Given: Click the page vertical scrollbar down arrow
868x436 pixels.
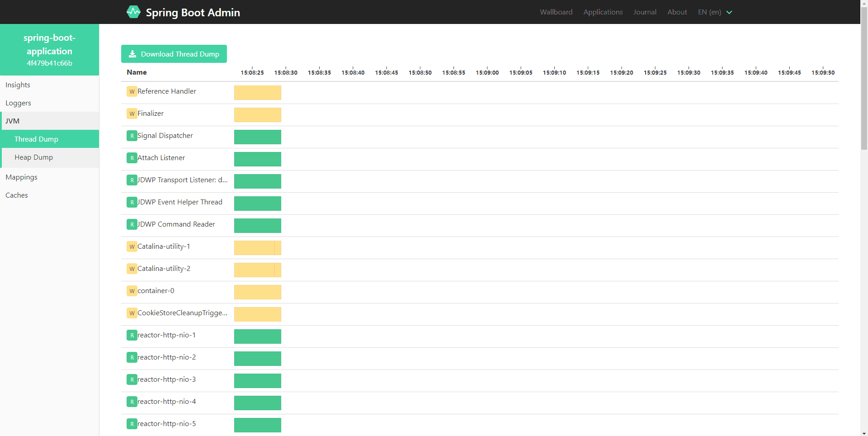Looking at the screenshot, I should [864, 433].
